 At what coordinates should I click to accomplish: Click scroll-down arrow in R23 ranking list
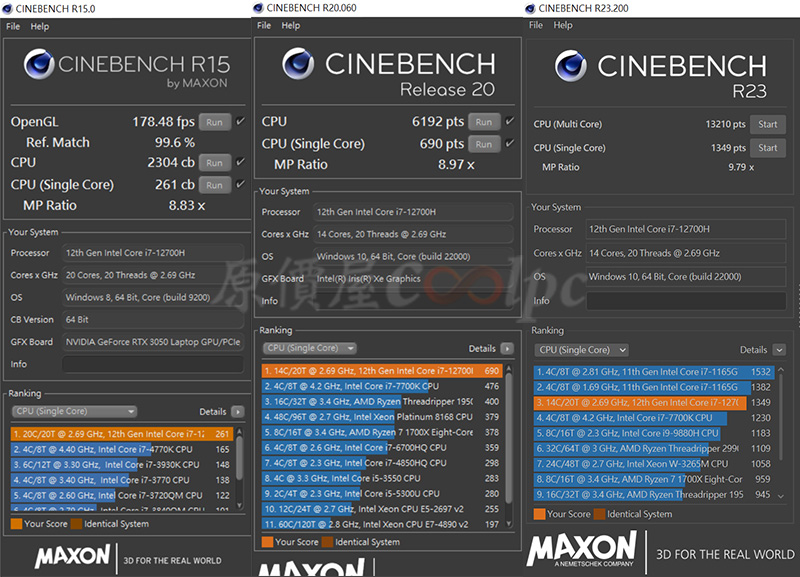tap(780, 495)
